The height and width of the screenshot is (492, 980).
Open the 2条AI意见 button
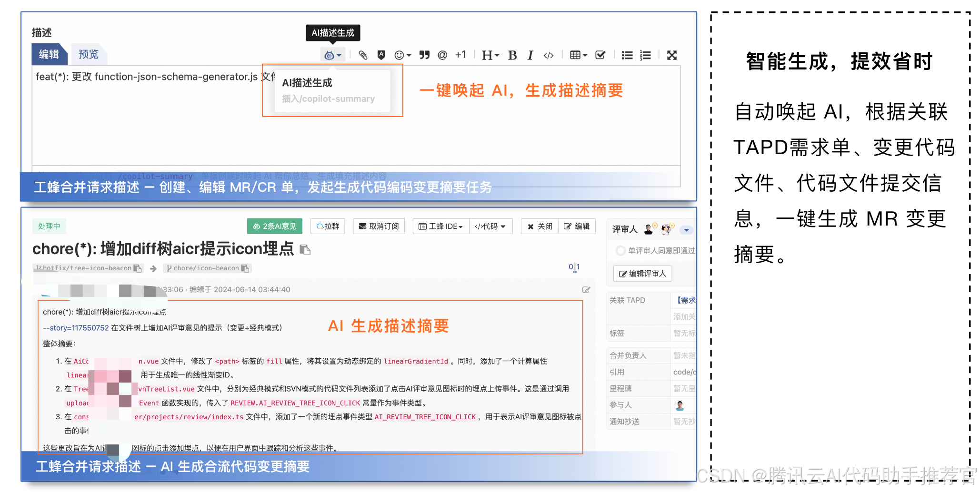[x=275, y=226]
